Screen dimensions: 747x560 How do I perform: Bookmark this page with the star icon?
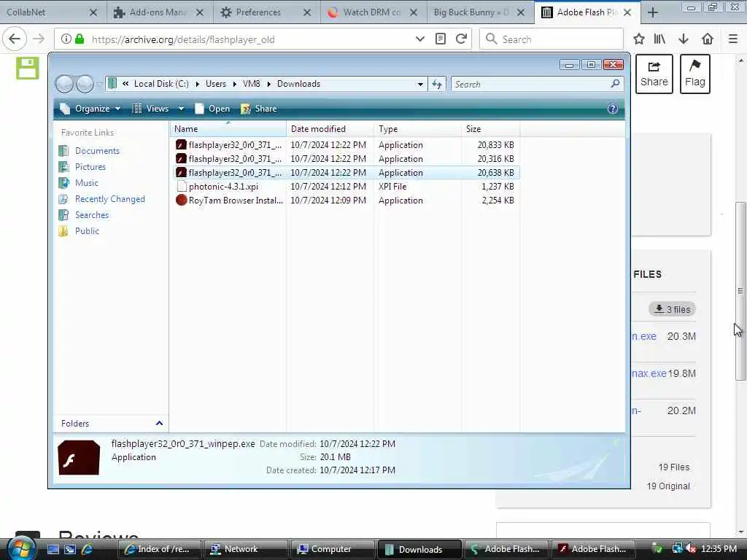click(639, 39)
